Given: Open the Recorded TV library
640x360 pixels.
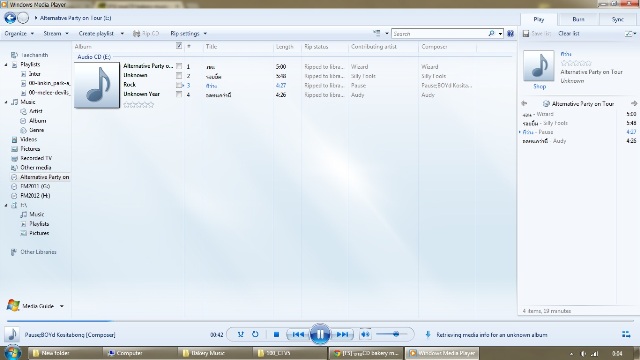Looking at the screenshot, I should tap(36, 158).
